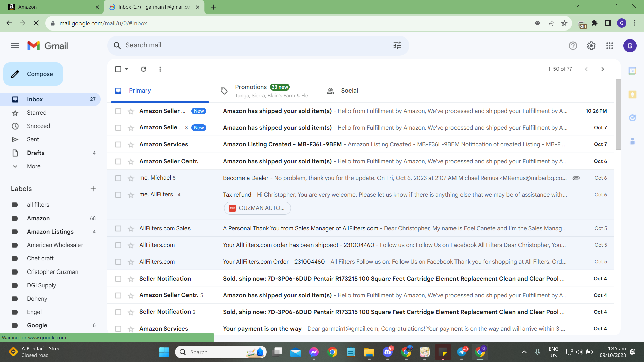The width and height of the screenshot is (644, 362).
Task: Refresh the inbox list
Action: tap(144, 69)
